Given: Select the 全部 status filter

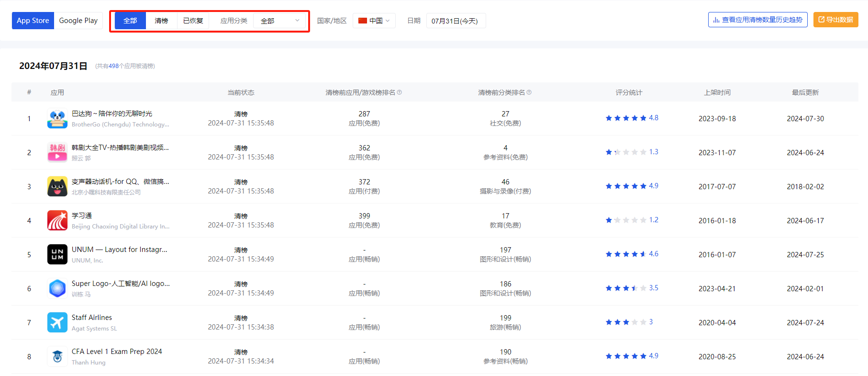Looking at the screenshot, I should click(130, 21).
